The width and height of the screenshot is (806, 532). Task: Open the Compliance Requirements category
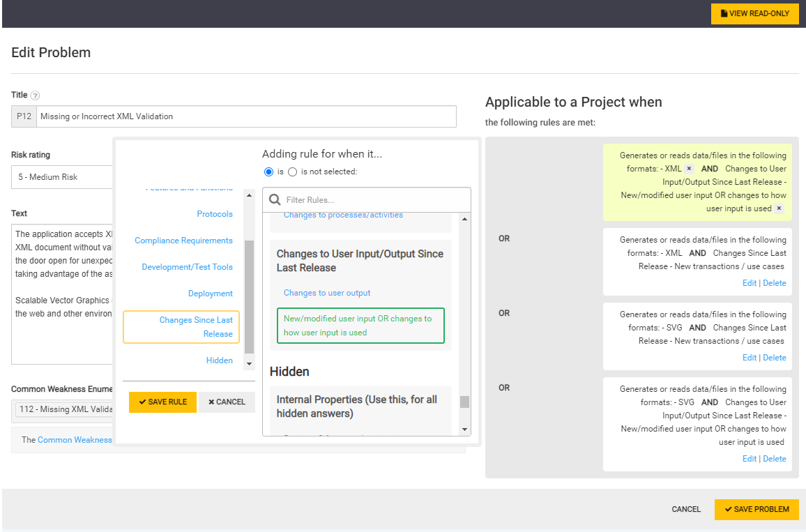pyautogui.click(x=183, y=241)
